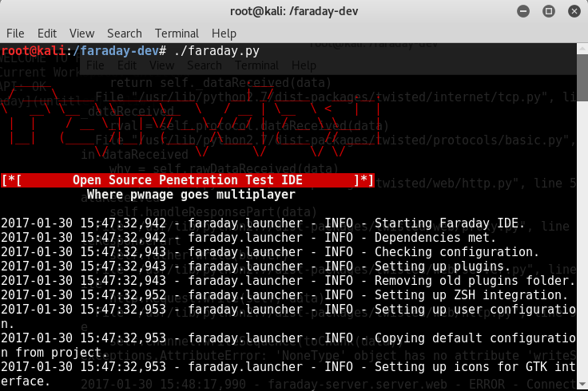This screenshot has height=391, width=588.
Task: Click the root@kali prompt text
Action: (33, 51)
